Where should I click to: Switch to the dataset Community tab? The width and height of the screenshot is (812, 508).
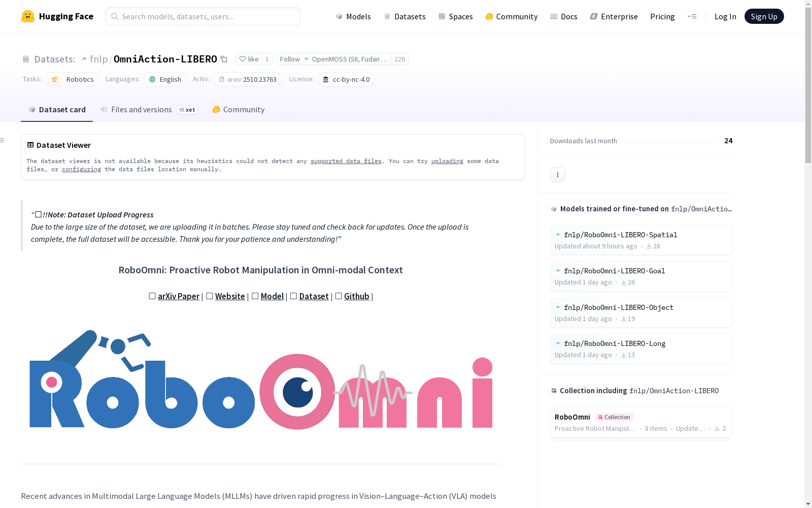tap(239, 110)
